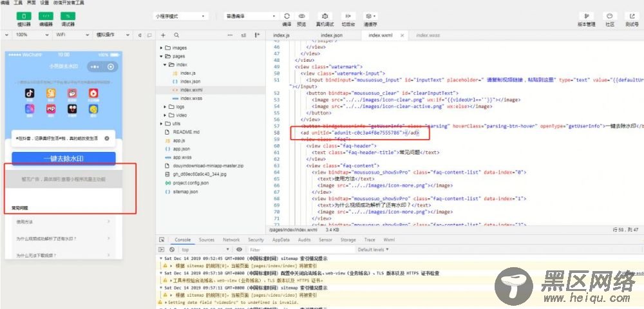Close the index.wxml editor tab

pos(402,35)
